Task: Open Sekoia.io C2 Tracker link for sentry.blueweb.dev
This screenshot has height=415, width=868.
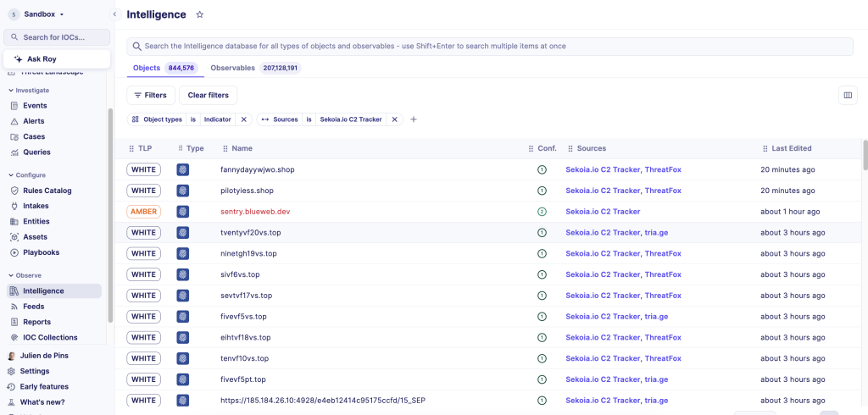Action: (x=603, y=212)
